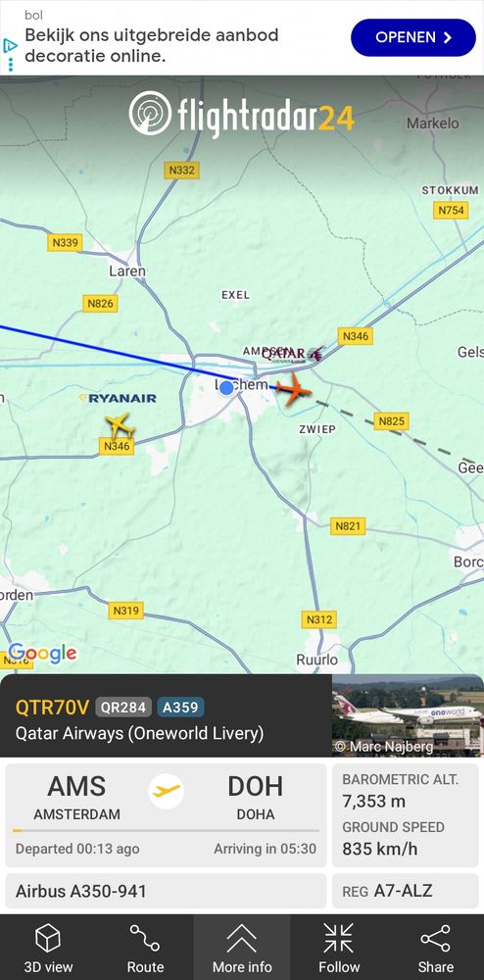The width and height of the screenshot is (484, 980).
Task: Tap the REG A7-ALZ registration box
Action: point(406,891)
